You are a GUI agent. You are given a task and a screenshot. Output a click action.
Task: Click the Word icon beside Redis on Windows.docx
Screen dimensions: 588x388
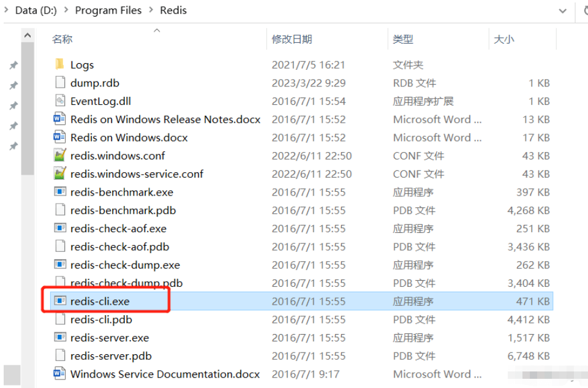click(59, 137)
